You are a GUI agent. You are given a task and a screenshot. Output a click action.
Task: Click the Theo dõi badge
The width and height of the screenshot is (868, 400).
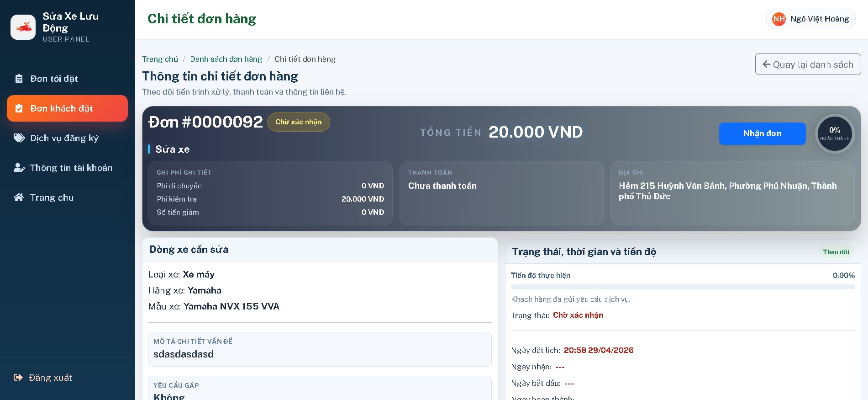pos(836,252)
